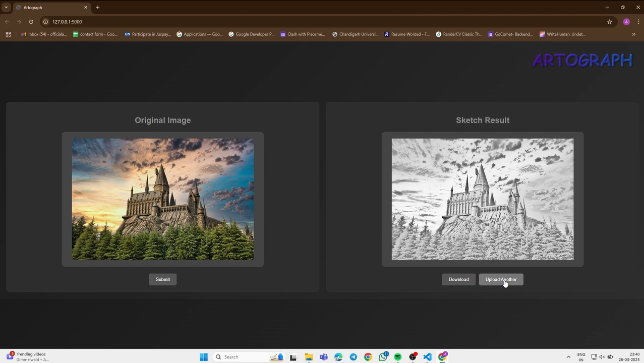
Task: Open Clash with Placement bookmark
Action: click(x=303, y=34)
